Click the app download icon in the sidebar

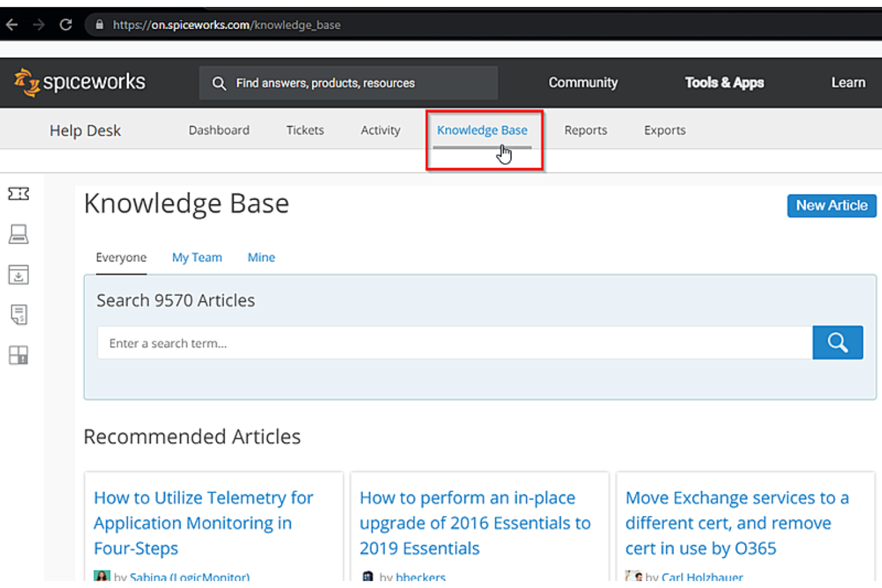coord(18,275)
